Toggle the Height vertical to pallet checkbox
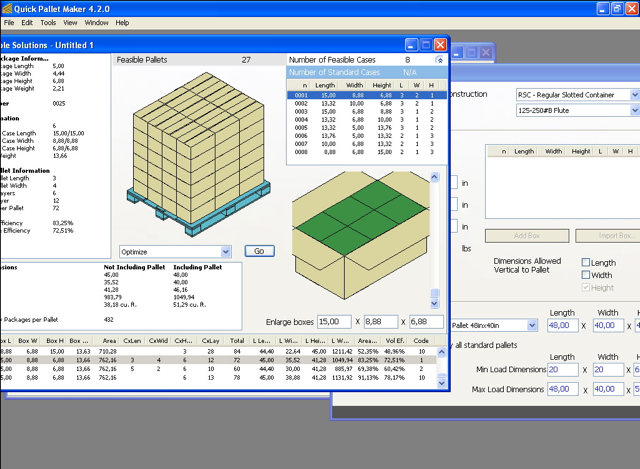Screen dimensions: 640x469 [586, 287]
